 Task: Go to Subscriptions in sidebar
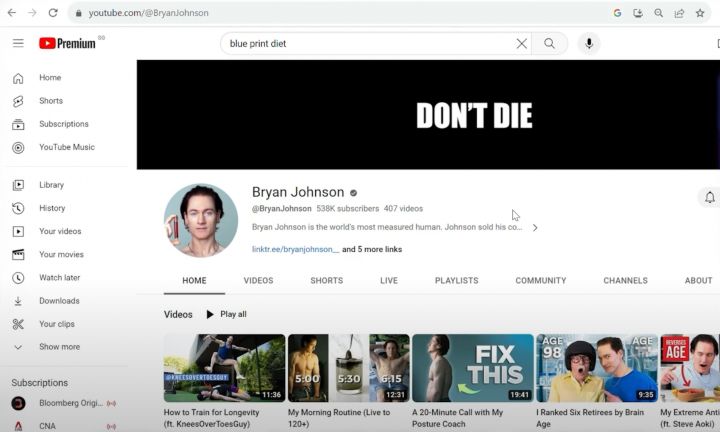click(63, 124)
